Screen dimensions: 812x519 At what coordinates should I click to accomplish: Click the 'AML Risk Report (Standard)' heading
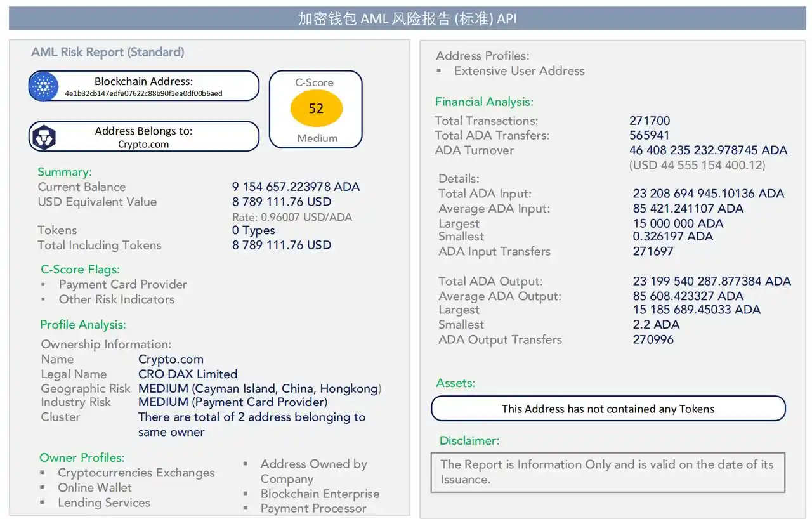coord(107,52)
